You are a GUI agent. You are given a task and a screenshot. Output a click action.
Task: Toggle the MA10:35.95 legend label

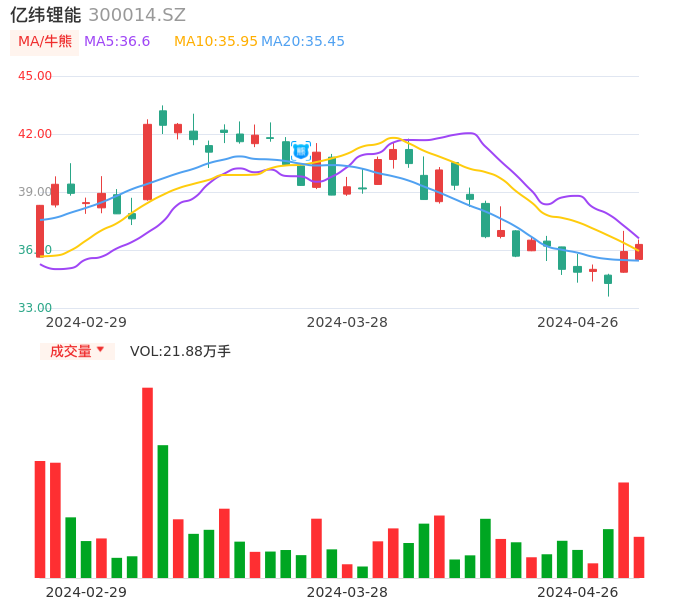pos(215,42)
